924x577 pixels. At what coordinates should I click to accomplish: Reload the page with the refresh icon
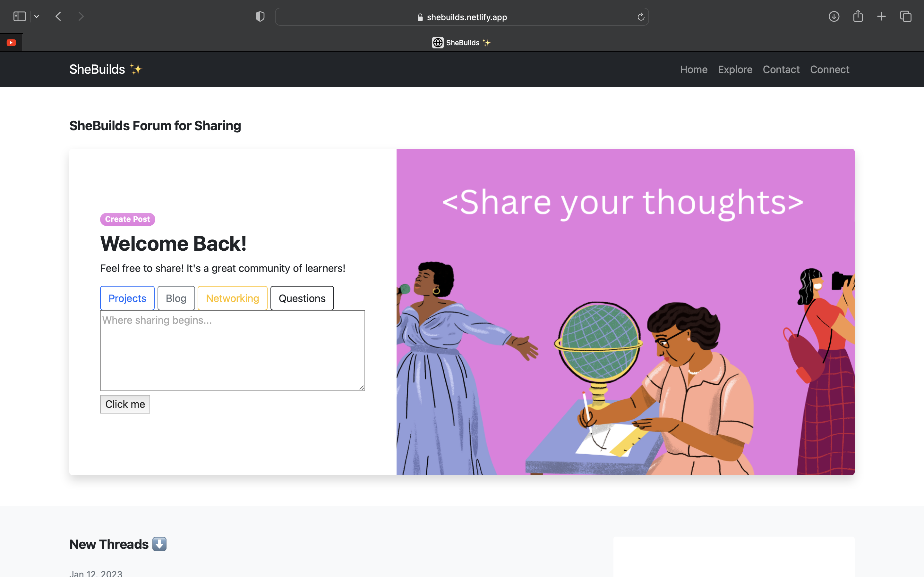pos(641,17)
